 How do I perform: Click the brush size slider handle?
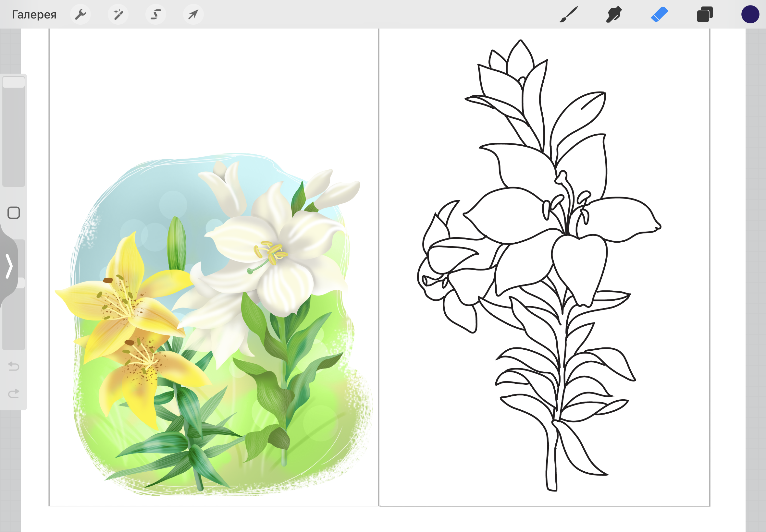point(14,82)
